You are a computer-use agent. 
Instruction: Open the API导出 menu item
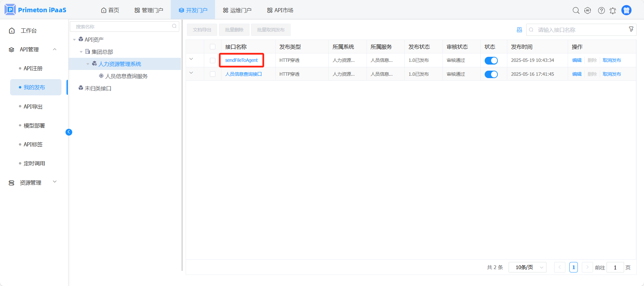click(33, 106)
